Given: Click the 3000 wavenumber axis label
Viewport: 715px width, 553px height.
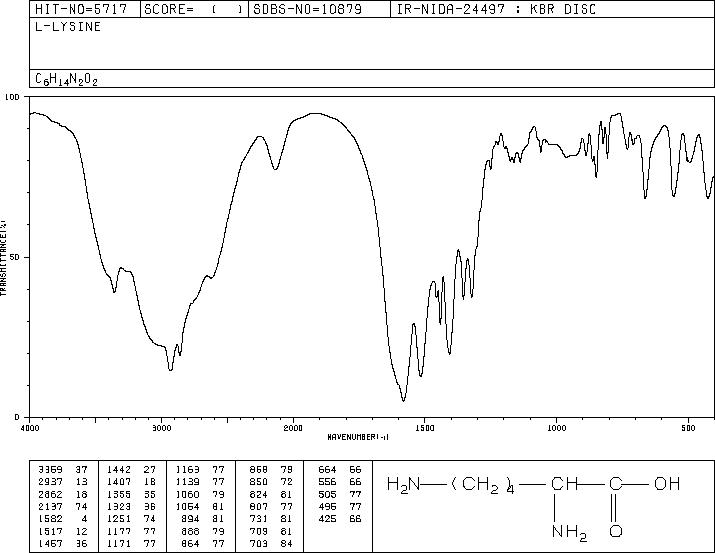Looking at the screenshot, I should pos(161,428).
